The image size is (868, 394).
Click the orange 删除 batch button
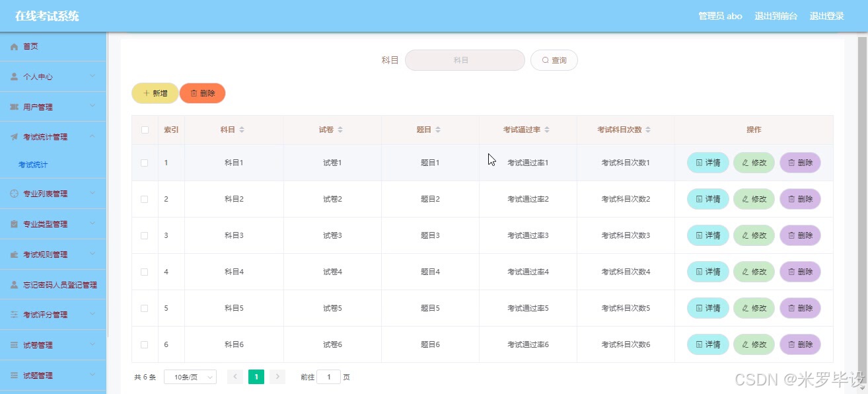click(x=203, y=93)
